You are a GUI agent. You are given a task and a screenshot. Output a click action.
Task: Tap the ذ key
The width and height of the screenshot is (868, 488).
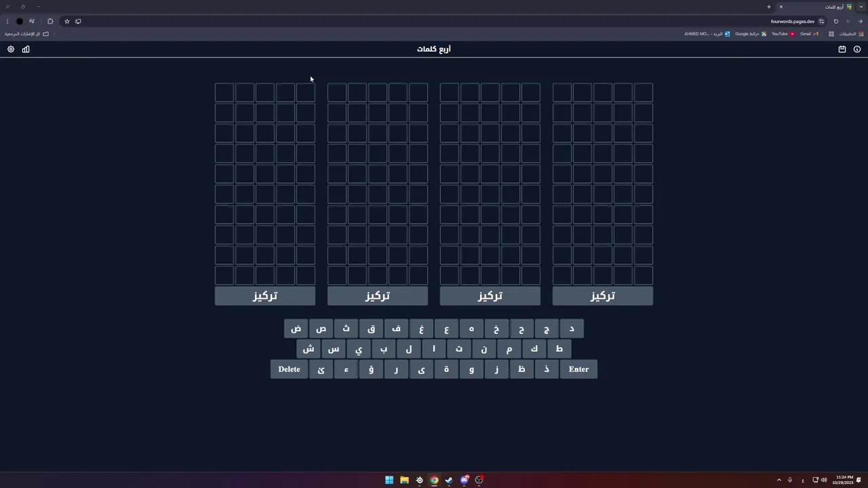pyautogui.click(x=547, y=369)
